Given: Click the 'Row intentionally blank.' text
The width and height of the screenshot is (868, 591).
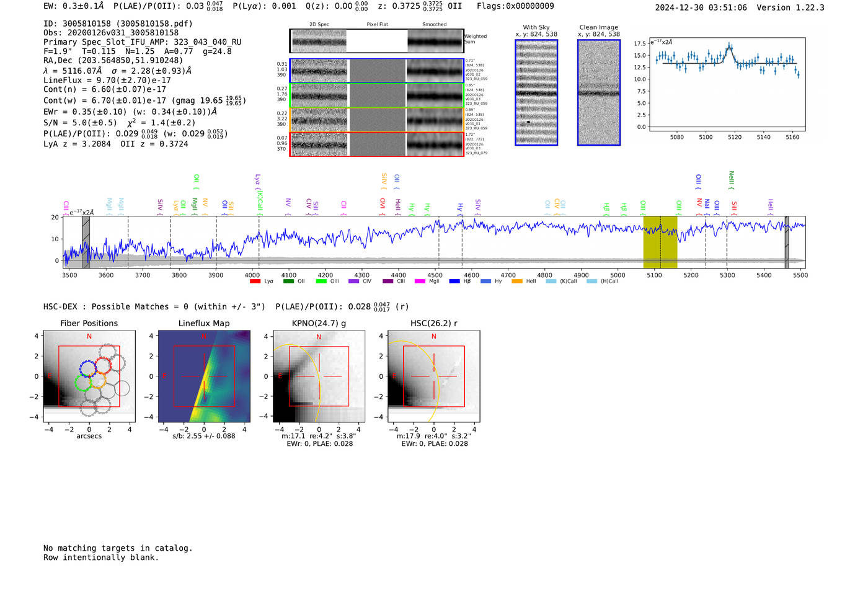Looking at the screenshot, I should 101,558.
